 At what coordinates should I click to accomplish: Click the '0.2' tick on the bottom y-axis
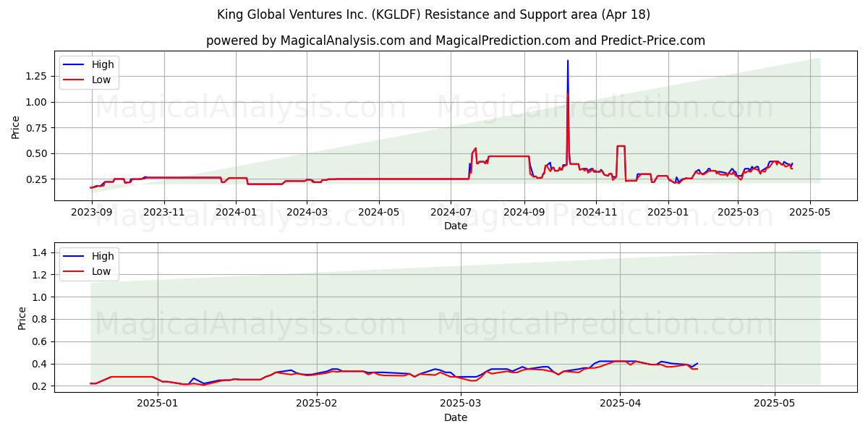point(41,386)
